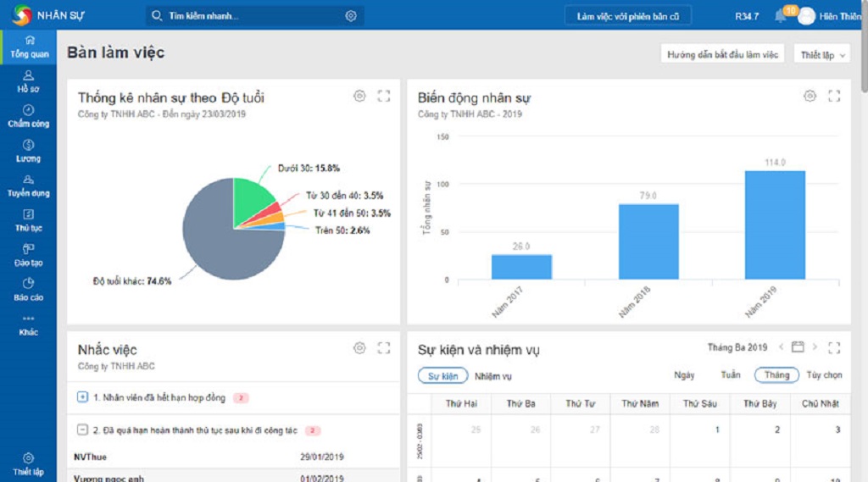Go to the Tuyển dụng recruitment icon
The width and height of the screenshot is (868, 482).
click(28, 186)
